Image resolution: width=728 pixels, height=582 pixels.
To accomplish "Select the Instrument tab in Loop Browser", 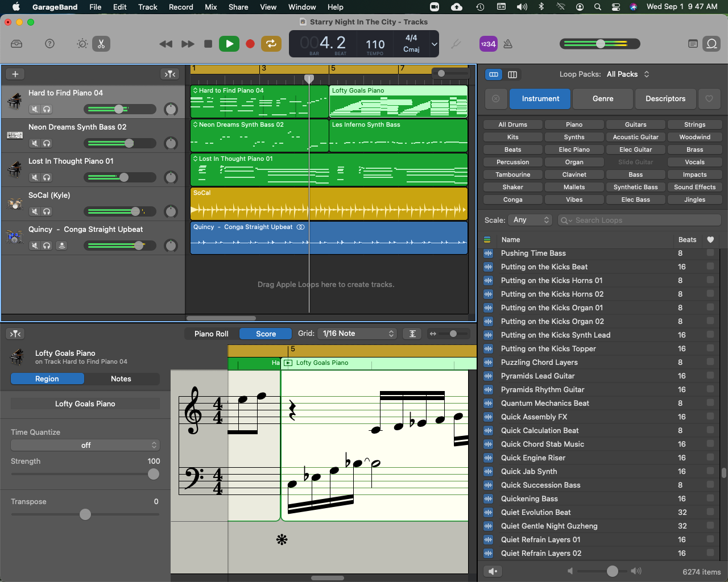I will point(540,98).
